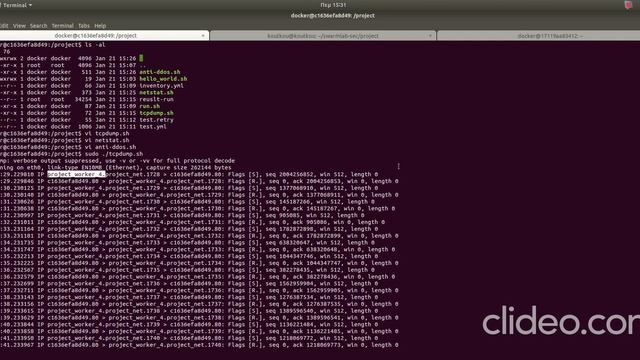The width and height of the screenshot is (640, 360).
Task: Click the window title docker@c1636efa8d49: /project
Action: point(333,16)
